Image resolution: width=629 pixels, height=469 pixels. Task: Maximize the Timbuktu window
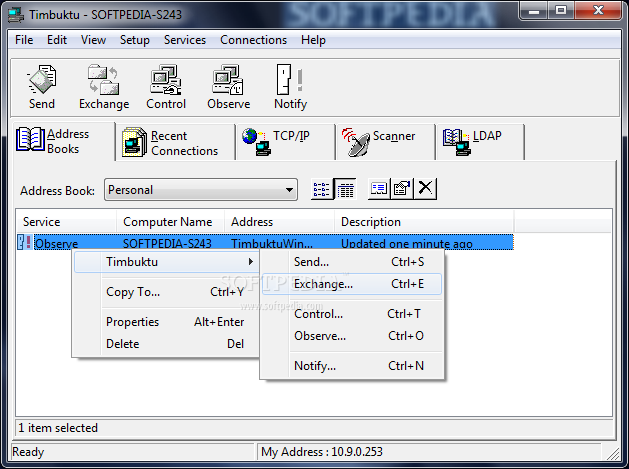[561, 10]
